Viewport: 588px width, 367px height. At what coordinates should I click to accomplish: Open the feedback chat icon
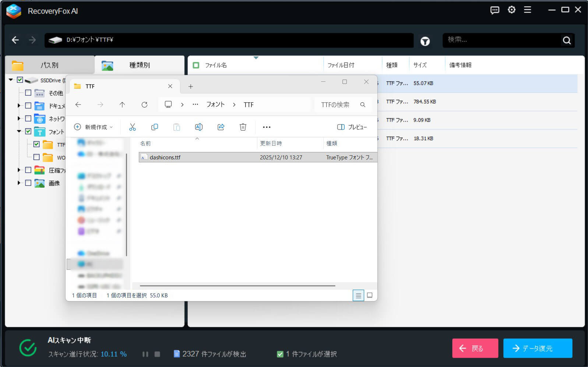(494, 10)
